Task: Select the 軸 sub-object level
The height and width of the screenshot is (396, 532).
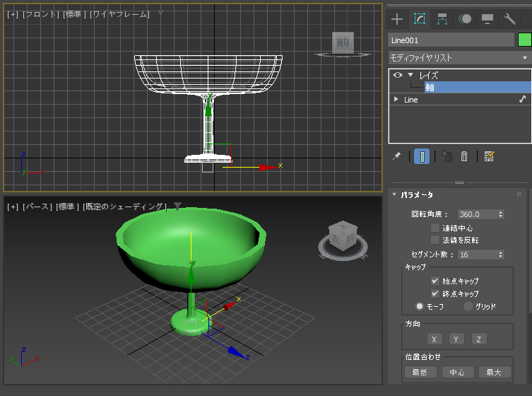Action: point(478,87)
